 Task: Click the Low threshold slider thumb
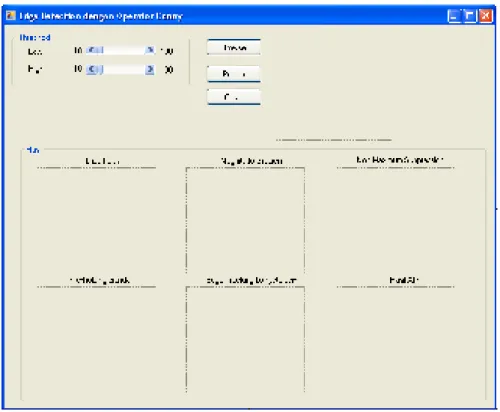[100, 50]
